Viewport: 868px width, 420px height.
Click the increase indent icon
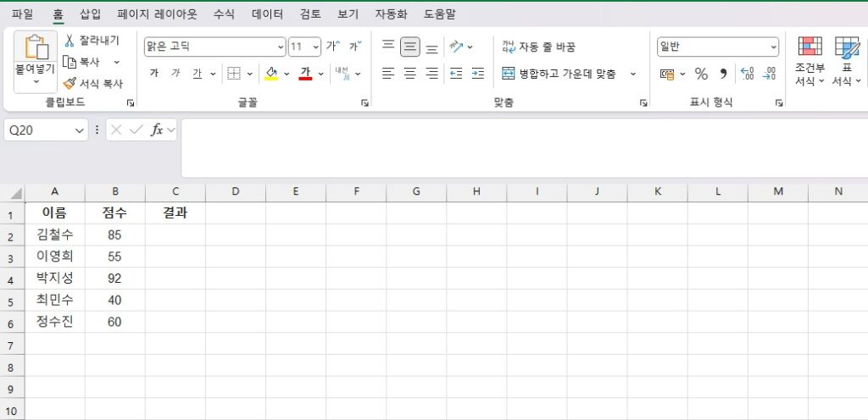(x=477, y=74)
